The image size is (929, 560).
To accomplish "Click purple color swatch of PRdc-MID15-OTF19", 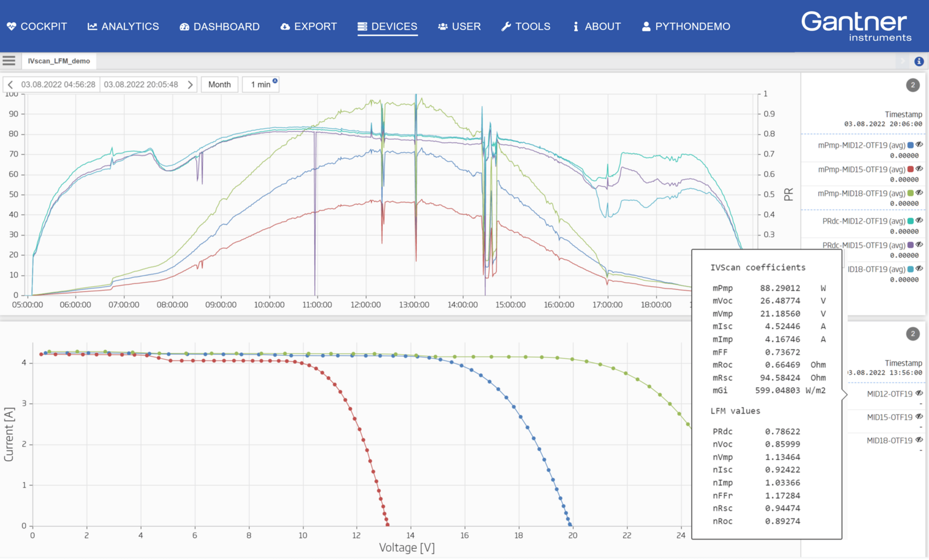I will click(x=910, y=245).
